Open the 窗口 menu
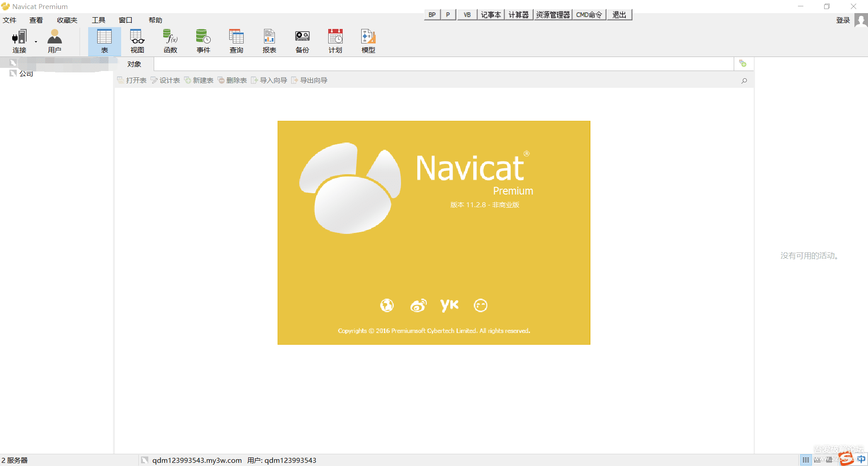This screenshot has width=868, height=466. pyautogui.click(x=126, y=20)
